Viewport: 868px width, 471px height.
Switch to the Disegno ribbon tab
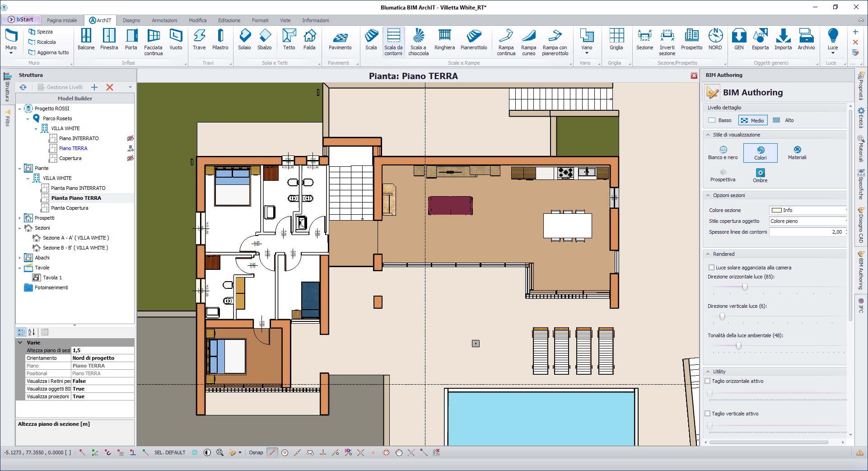tap(131, 20)
